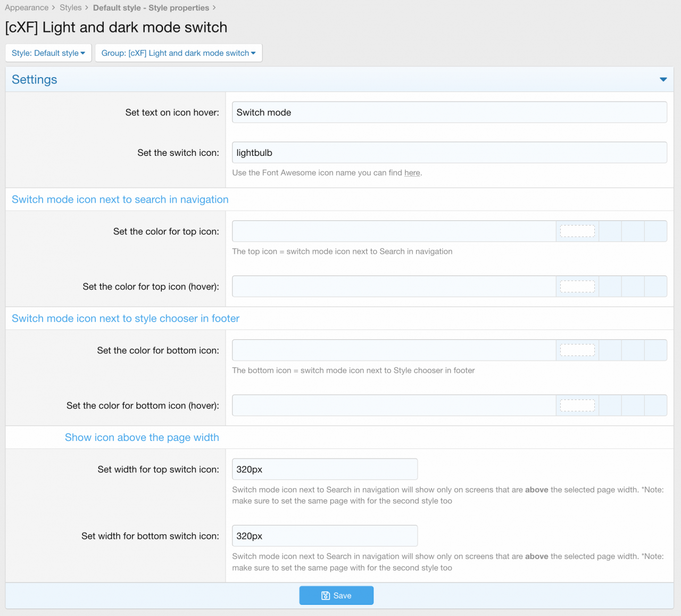681x616 pixels.
Task: Click the top switch icon width field
Action: click(x=325, y=469)
